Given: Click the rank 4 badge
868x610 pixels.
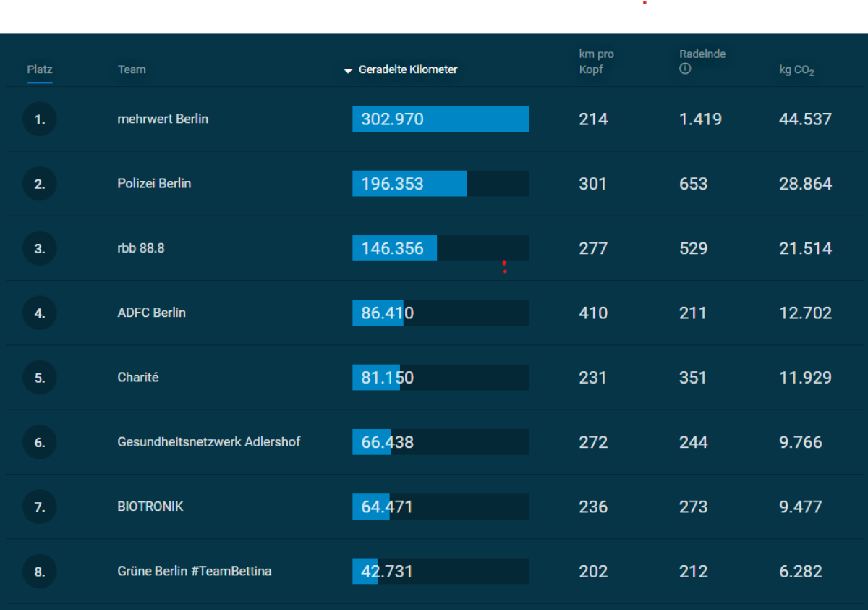Looking at the screenshot, I should (x=40, y=313).
